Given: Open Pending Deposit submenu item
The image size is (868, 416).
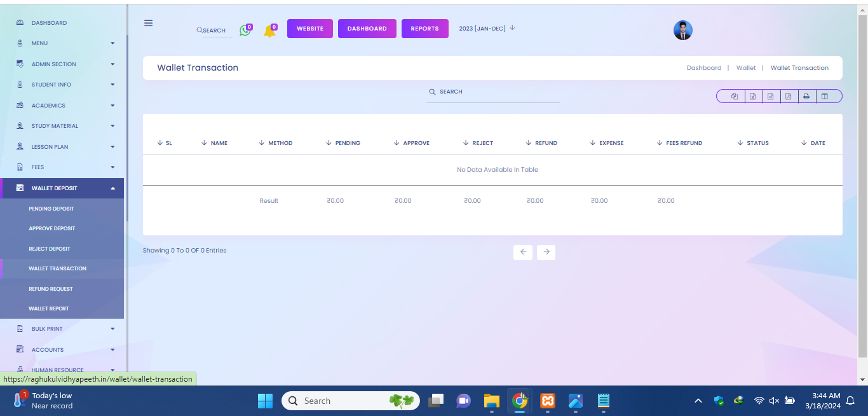Looking at the screenshot, I should pyautogui.click(x=51, y=209).
